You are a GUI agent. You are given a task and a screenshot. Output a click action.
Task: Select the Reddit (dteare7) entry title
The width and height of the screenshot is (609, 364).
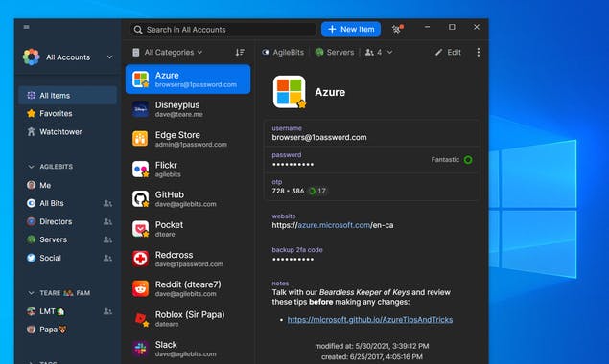pos(188,284)
